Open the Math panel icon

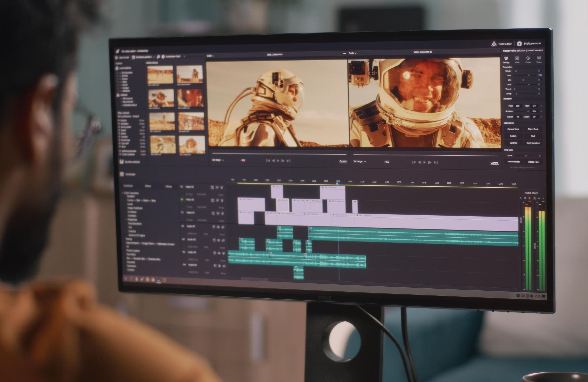tap(517, 58)
